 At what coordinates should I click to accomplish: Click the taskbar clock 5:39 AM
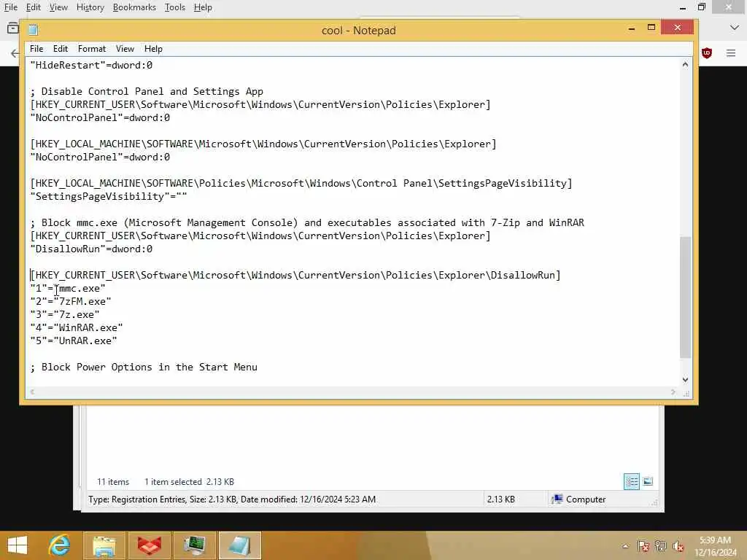[715, 540]
